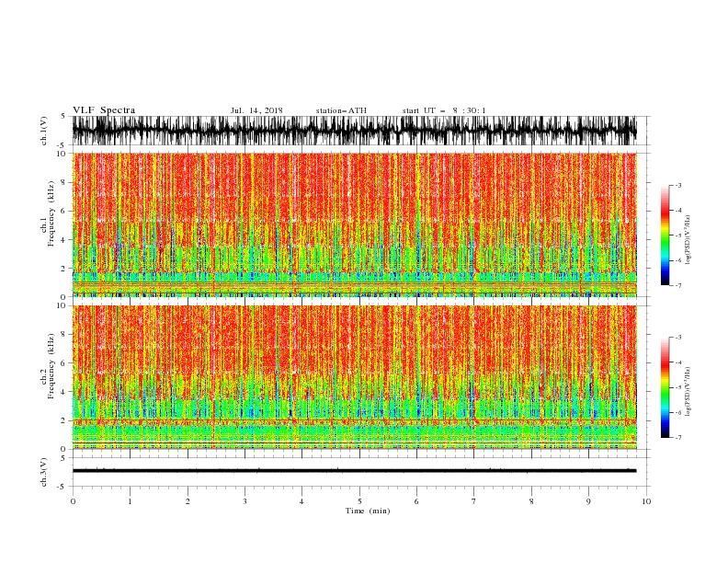This screenshot has height=563, width=728.
Task: Click the ch.1 color bar log(PSD) title
Action: [688, 240]
